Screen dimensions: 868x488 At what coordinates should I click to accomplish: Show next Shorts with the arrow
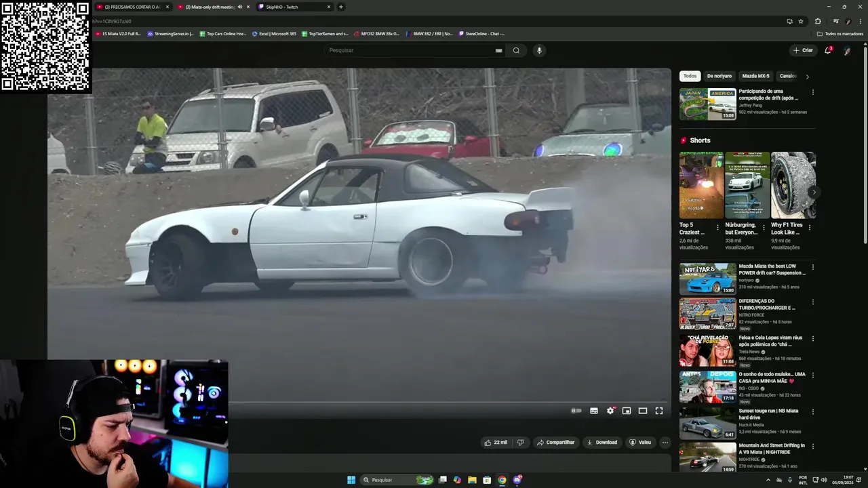click(813, 192)
